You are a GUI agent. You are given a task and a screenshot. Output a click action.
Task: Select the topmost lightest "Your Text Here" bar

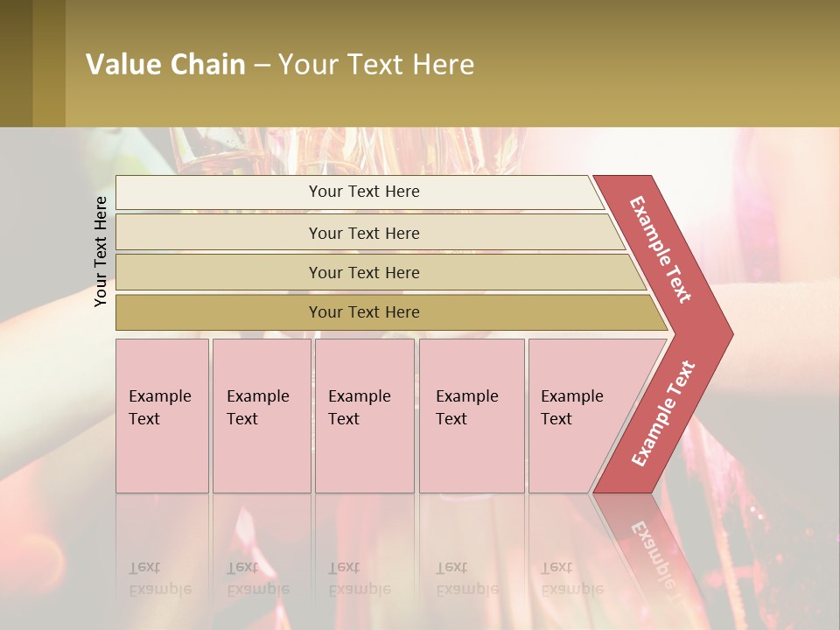[x=363, y=192]
